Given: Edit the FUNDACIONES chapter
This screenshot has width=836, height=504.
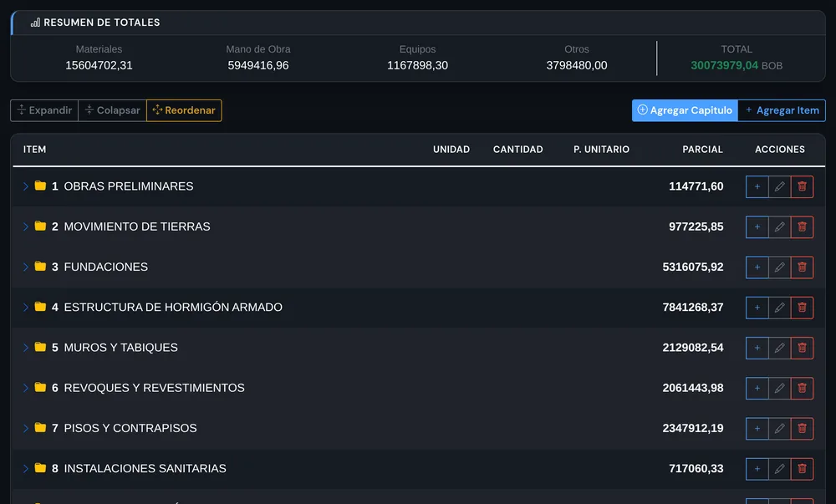Looking at the screenshot, I should (779, 267).
